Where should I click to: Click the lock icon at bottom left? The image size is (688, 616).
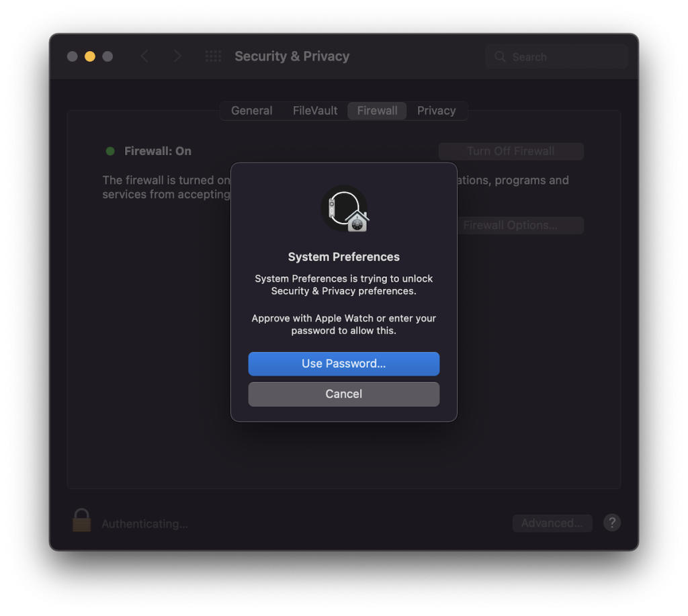tap(81, 521)
